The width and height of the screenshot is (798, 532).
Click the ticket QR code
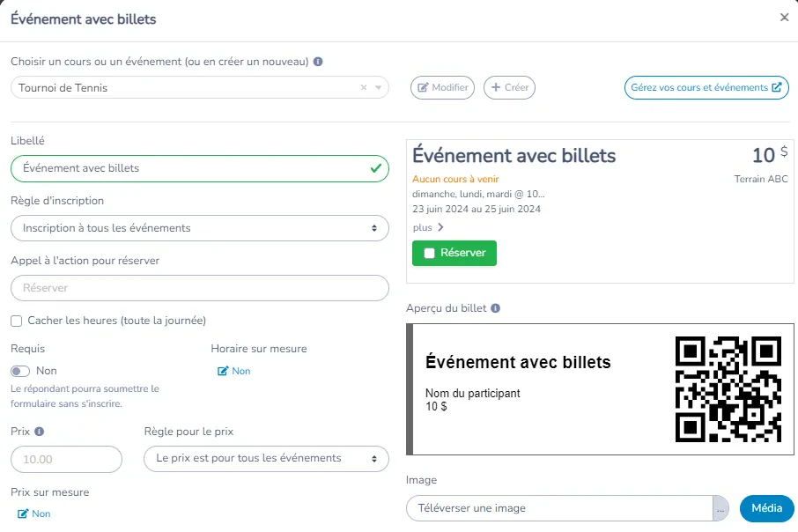click(728, 389)
